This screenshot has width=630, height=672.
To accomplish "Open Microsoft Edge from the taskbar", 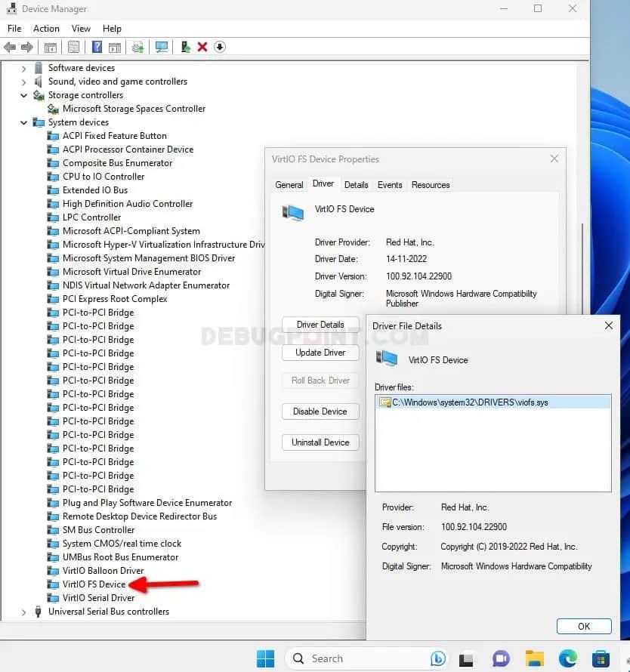I will coord(567,658).
